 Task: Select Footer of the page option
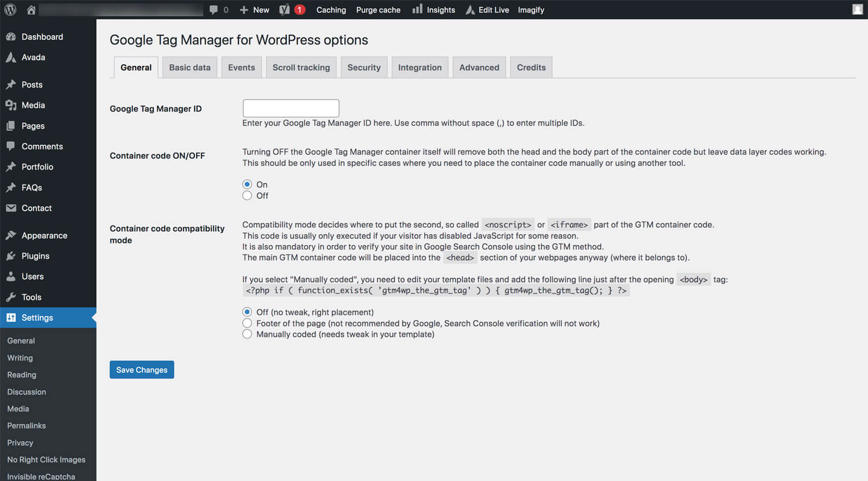[247, 323]
